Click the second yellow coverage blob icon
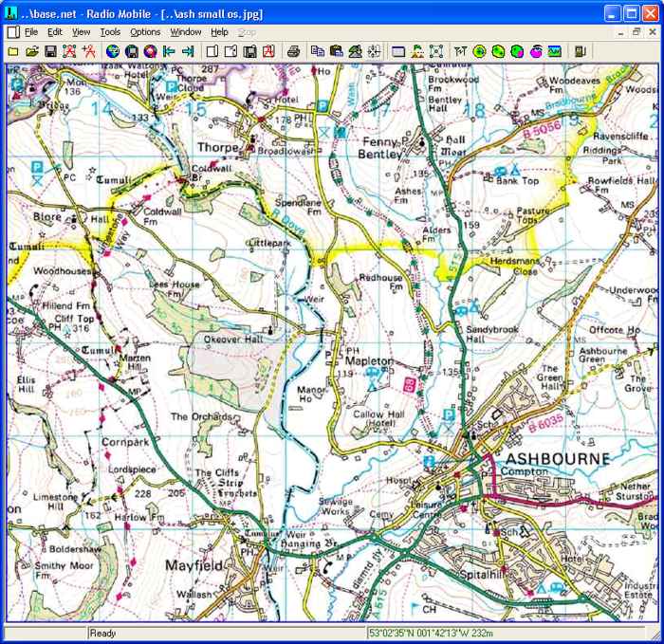This screenshot has height=644, width=664. pyautogui.click(x=498, y=51)
